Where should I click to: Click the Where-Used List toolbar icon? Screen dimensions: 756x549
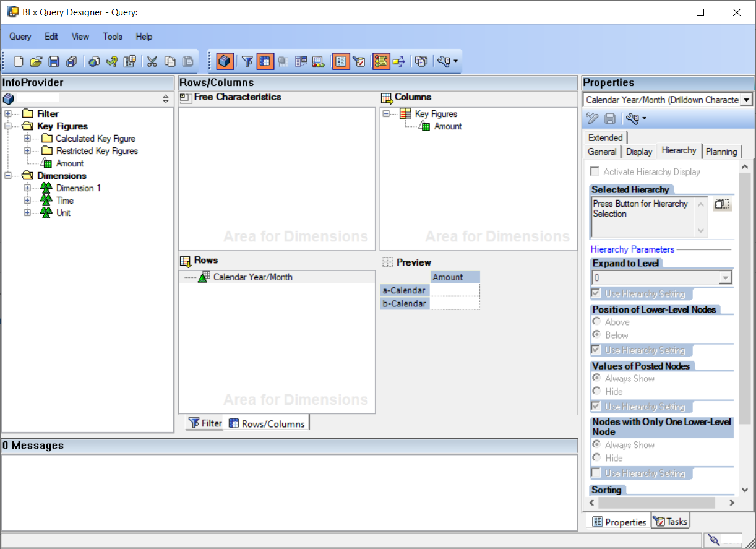pyautogui.click(x=398, y=61)
